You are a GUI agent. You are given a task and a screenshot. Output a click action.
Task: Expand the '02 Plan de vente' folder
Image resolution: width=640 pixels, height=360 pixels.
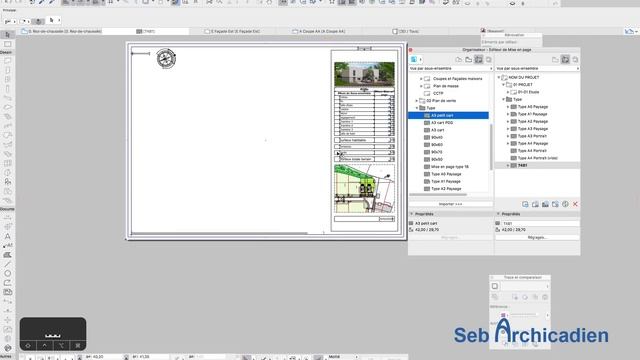coord(417,100)
